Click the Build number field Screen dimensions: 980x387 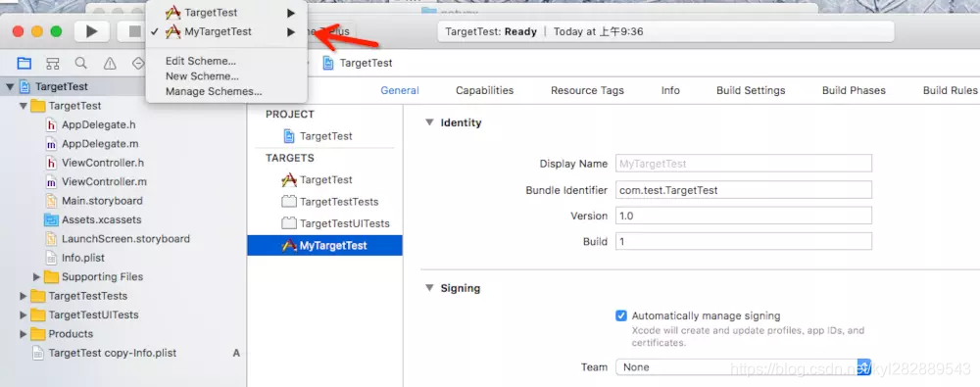coord(744,241)
